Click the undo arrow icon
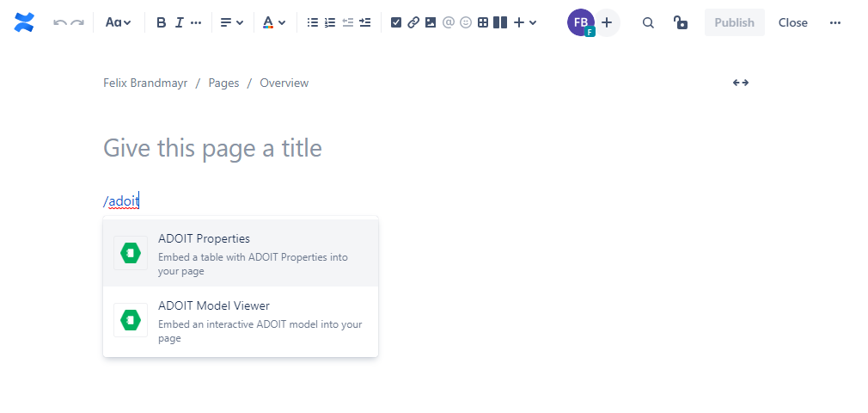 click(59, 22)
